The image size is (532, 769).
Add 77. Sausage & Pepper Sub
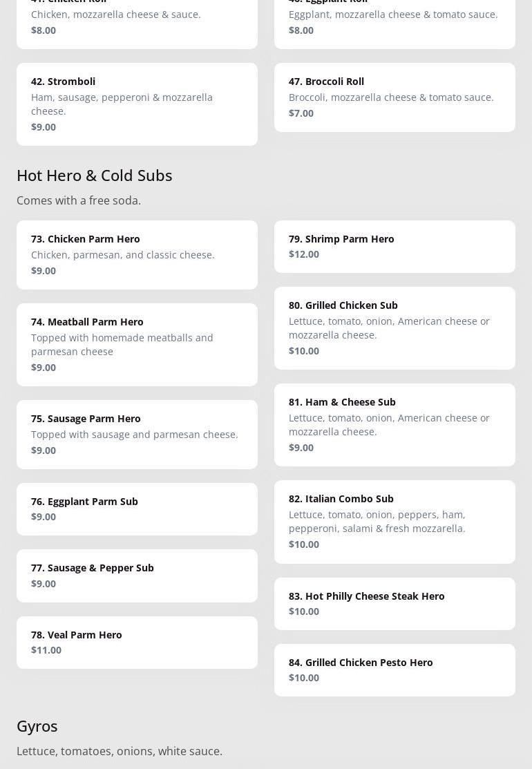pyautogui.click(x=137, y=575)
